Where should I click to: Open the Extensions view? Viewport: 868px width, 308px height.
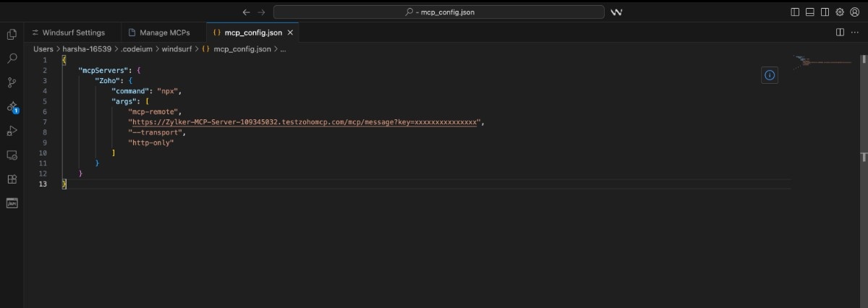point(12,179)
